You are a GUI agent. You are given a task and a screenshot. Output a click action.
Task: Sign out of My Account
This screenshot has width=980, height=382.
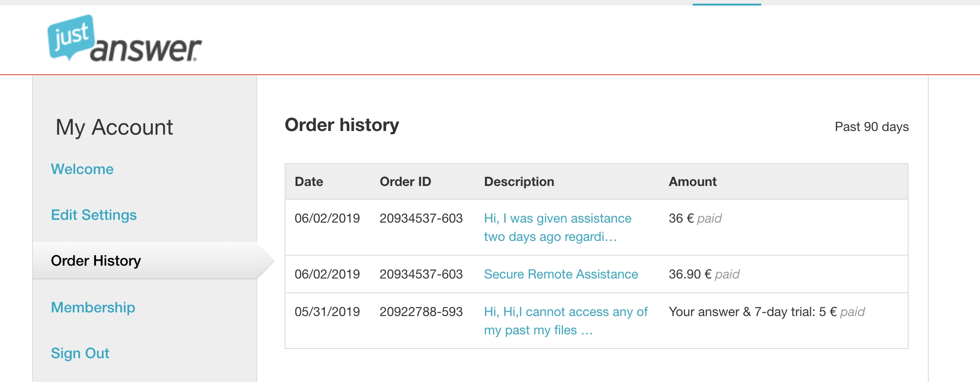(80, 353)
